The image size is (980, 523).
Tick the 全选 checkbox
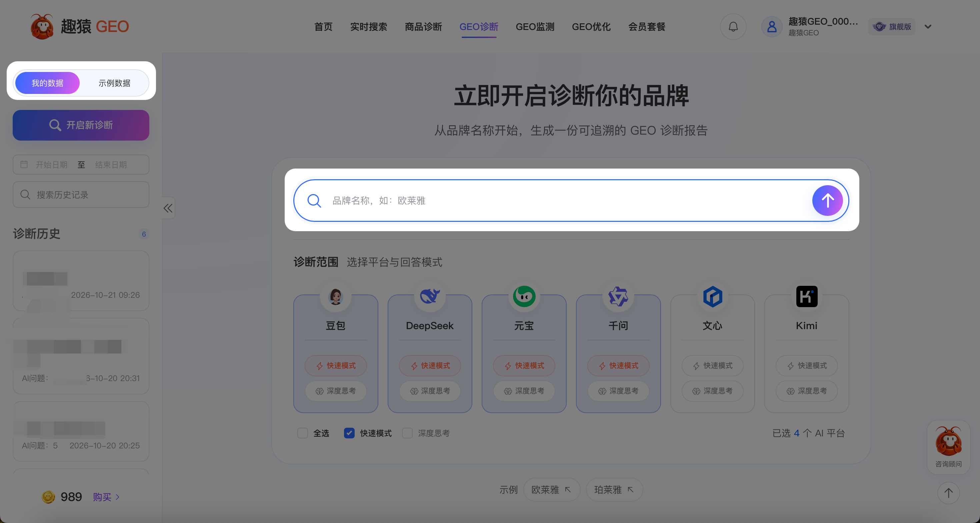[302, 433]
